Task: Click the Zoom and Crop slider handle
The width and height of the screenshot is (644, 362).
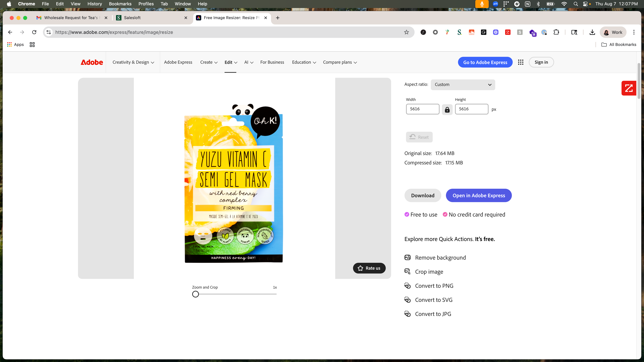Action: coord(196,294)
